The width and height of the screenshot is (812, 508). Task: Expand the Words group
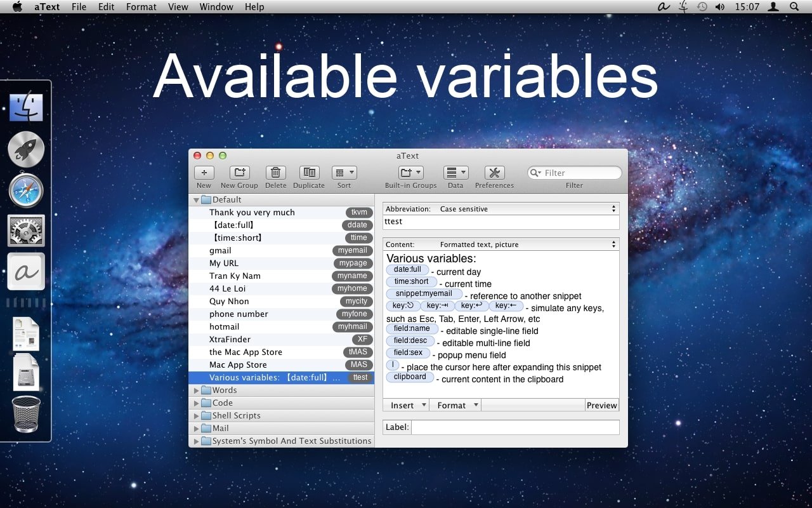[x=197, y=391]
